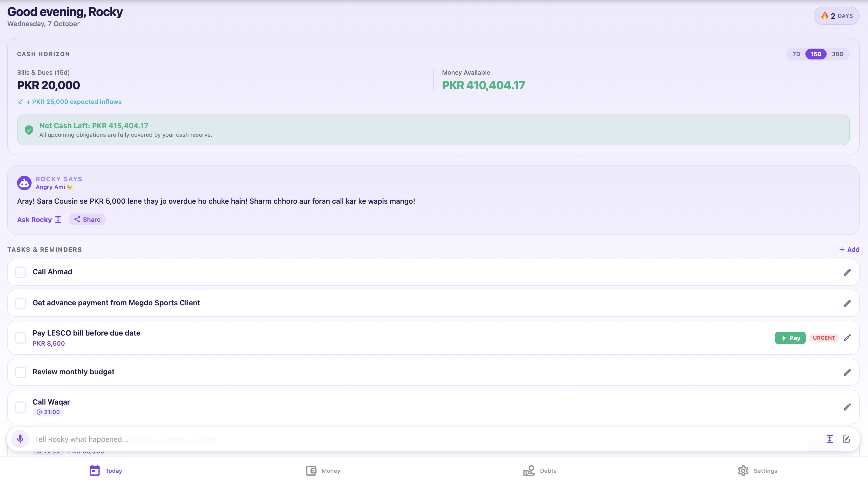Tick the Megdo Sports advance payment checkbox

(x=20, y=303)
